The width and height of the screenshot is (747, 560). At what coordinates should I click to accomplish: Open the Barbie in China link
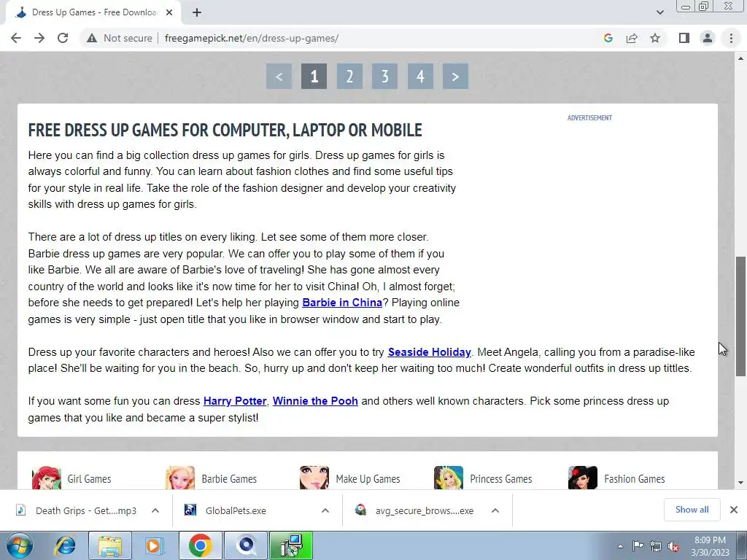coord(342,303)
